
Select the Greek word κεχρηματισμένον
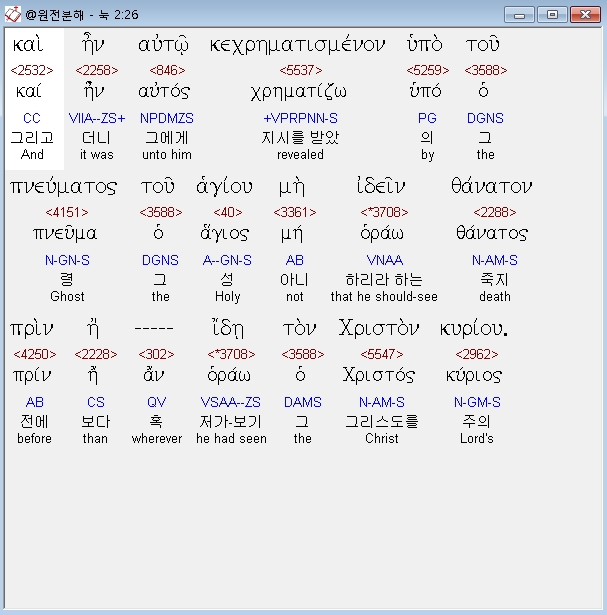[x=297, y=45]
